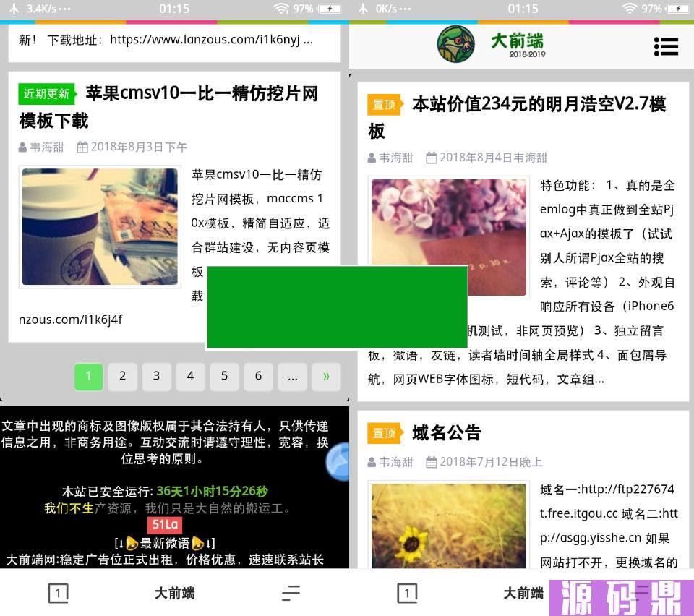Click the author icon on the 域名公告 post

[372, 462]
